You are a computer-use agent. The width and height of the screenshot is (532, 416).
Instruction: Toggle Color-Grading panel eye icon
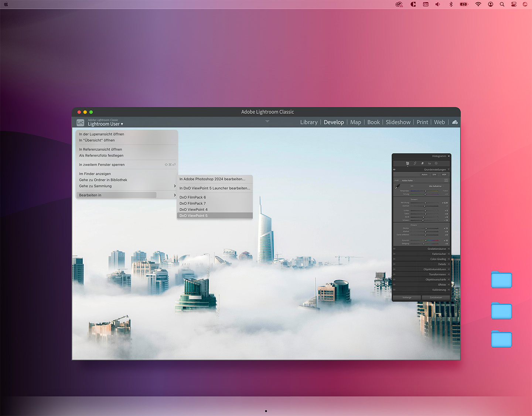(394, 259)
